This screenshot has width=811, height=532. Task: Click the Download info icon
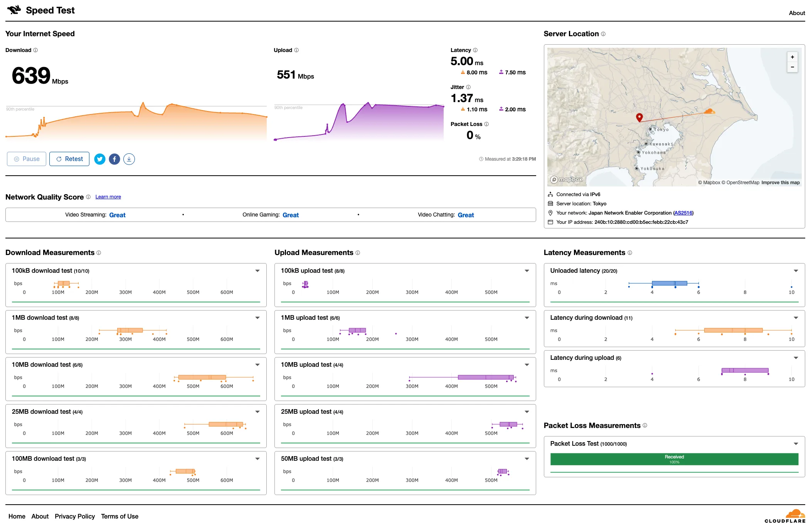35,50
